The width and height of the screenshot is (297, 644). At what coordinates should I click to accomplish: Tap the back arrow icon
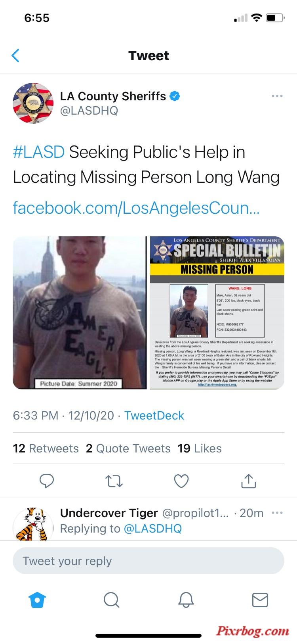click(15, 56)
